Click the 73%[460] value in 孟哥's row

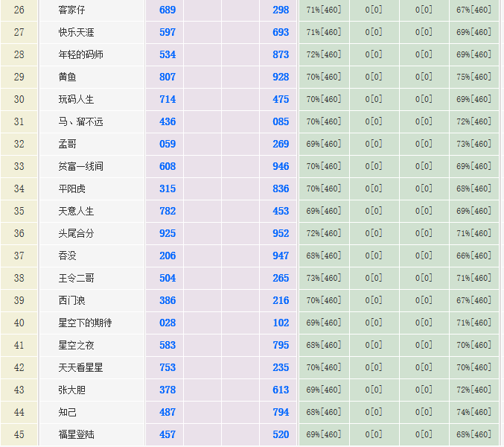tap(473, 144)
